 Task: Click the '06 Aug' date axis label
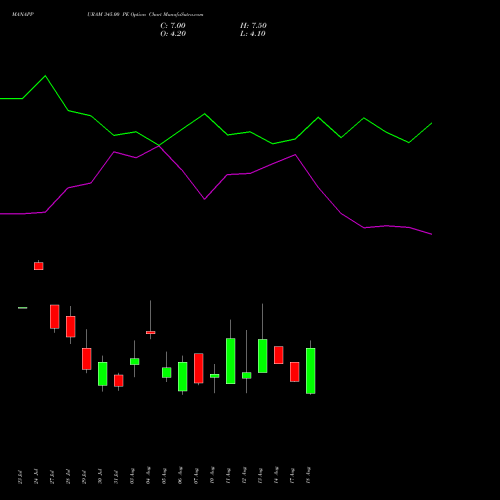pyautogui.click(x=180, y=476)
